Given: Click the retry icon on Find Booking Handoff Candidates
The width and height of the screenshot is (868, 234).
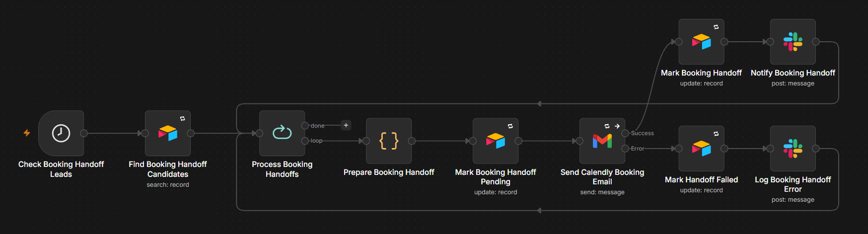Looking at the screenshot, I should coord(182,118).
